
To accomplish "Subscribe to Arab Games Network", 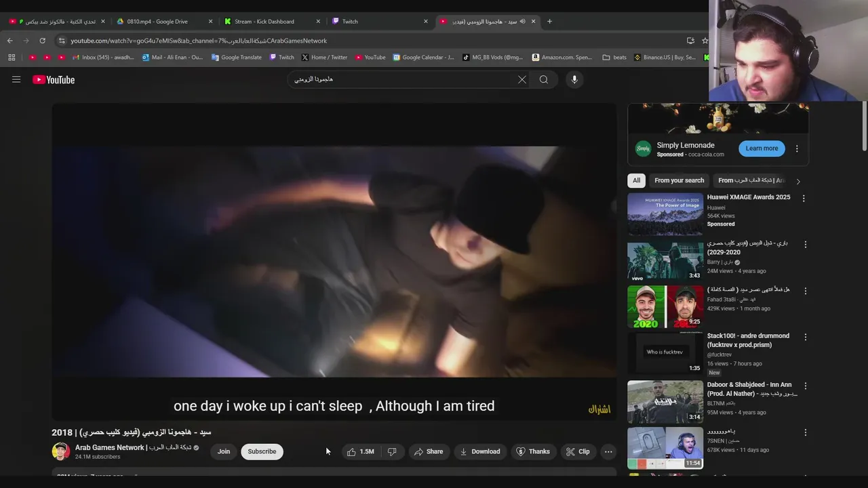I will click(x=262, y=451).
